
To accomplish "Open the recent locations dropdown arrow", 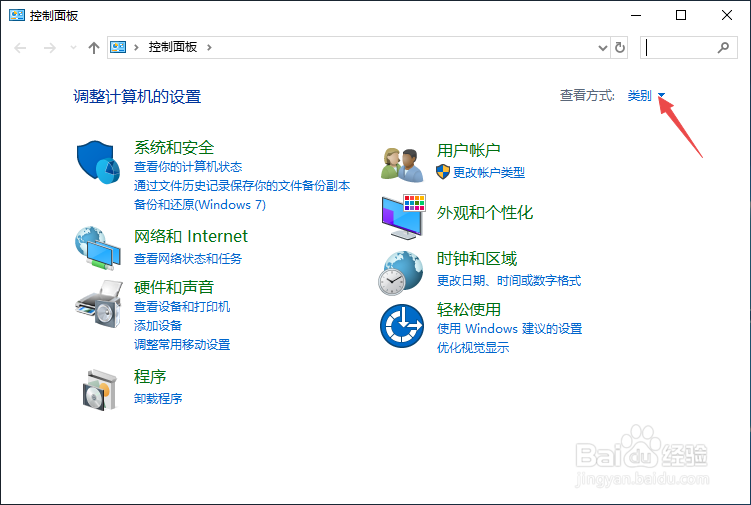I will point(73,47).
